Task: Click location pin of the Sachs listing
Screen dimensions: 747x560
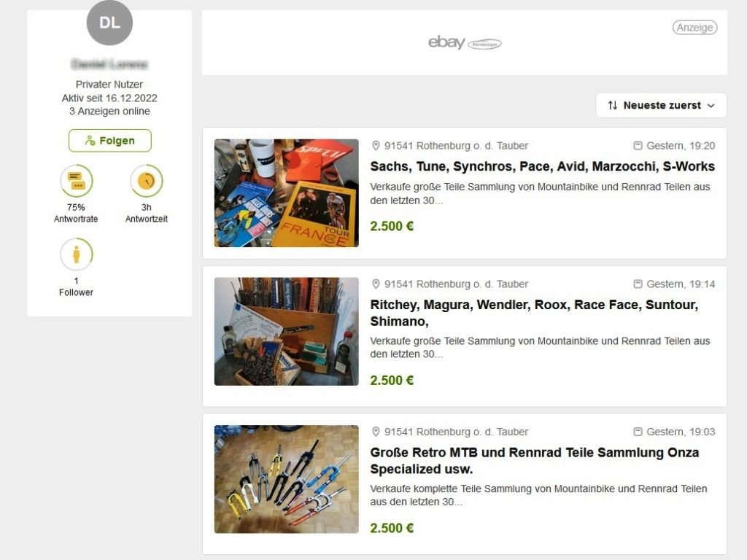Action: point(376,146)
